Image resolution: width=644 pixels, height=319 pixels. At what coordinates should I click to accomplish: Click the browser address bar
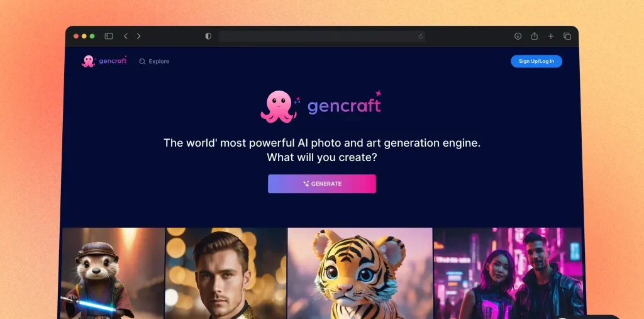[x=322, y=36]
